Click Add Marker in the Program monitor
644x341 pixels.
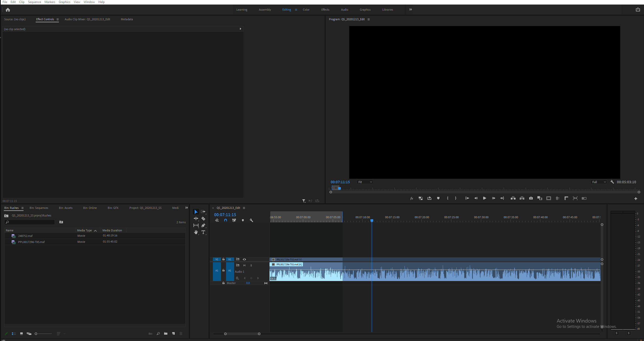point(438,198)
